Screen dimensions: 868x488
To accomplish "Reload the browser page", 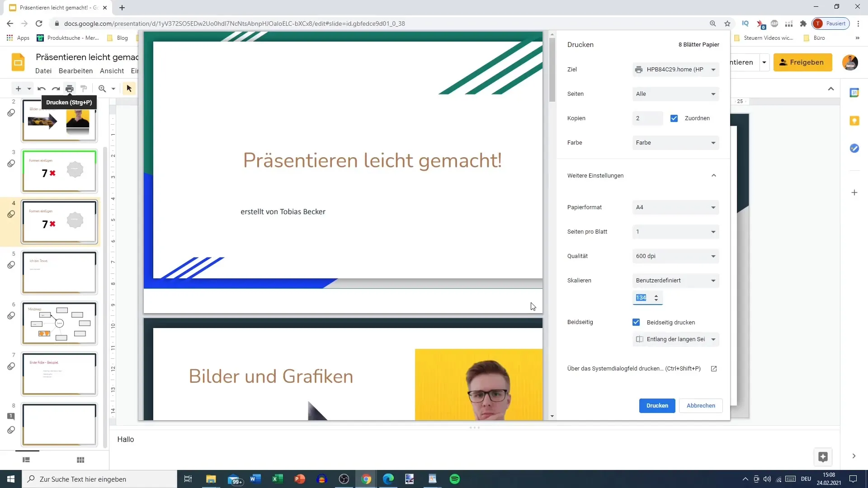I will [x=39, y=23].
